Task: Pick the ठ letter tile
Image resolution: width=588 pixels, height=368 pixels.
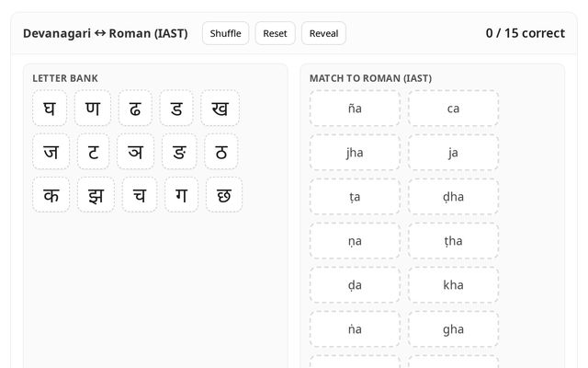Action: [220, 152]
